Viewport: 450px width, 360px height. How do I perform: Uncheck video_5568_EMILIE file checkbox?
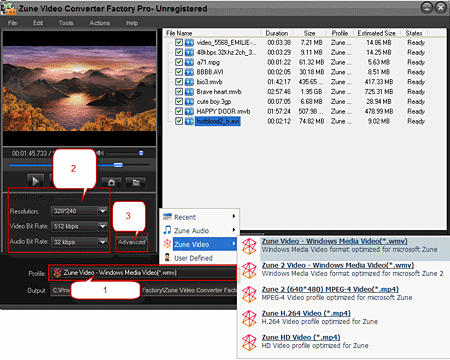(x=179, y=43)
